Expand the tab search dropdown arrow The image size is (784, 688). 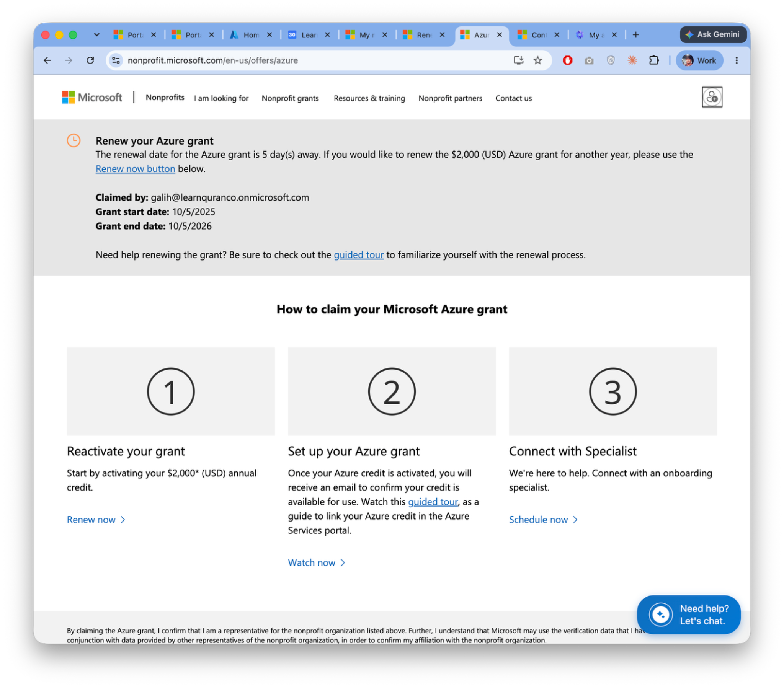tap(96, 35)
